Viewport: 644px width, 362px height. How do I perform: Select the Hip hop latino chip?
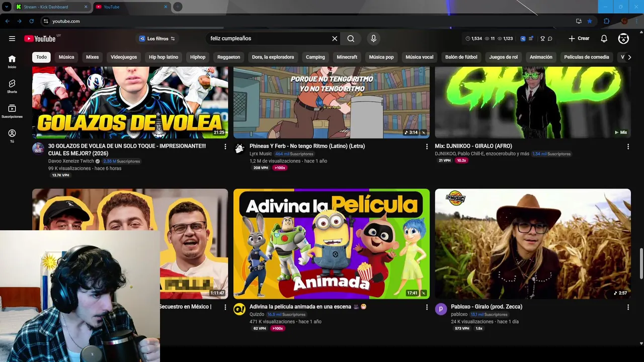164,57
